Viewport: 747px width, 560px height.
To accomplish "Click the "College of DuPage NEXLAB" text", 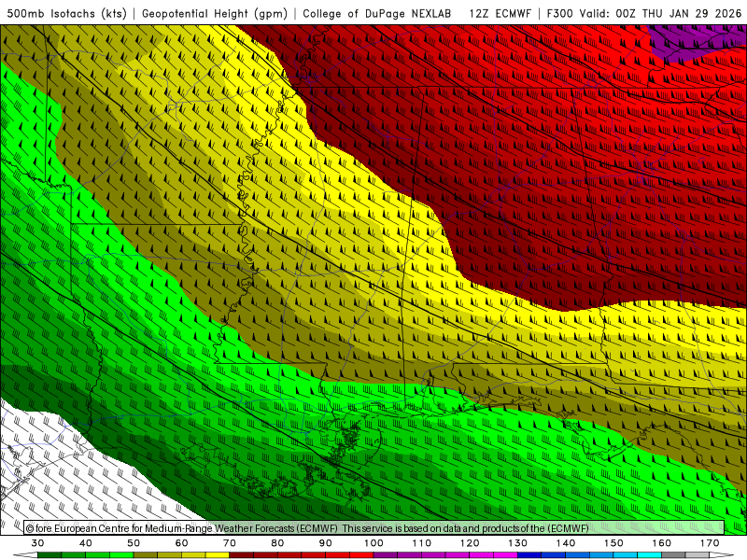I will 377,13.
